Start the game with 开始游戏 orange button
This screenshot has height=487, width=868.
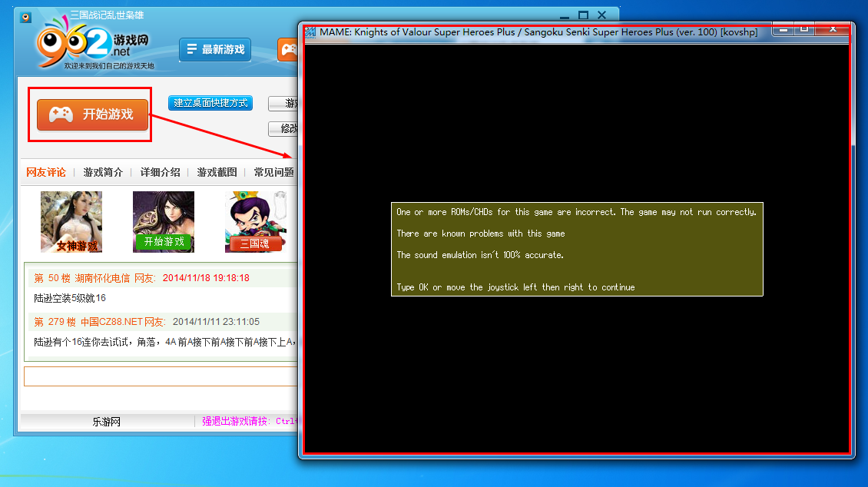point(92,114)
